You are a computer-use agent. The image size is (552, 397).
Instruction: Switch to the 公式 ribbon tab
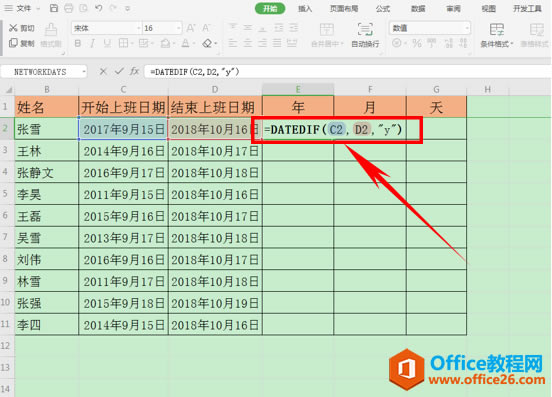[x=383, y=8]
